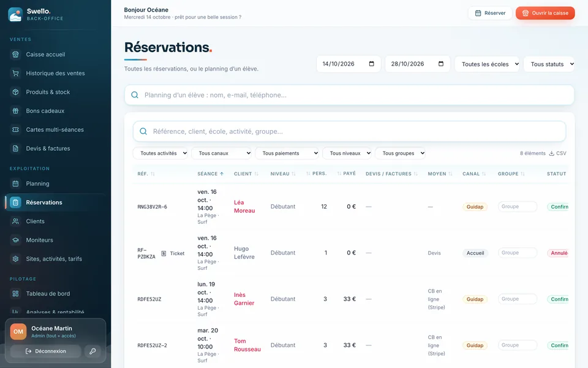Sort by Moyen column icon
The image size is (588, 368).
click(450, 174)
